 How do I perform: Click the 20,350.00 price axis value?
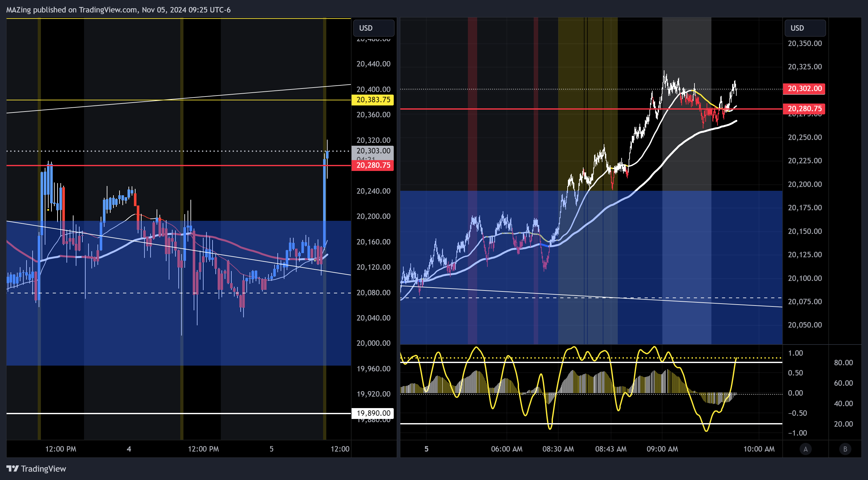[805, 43]
